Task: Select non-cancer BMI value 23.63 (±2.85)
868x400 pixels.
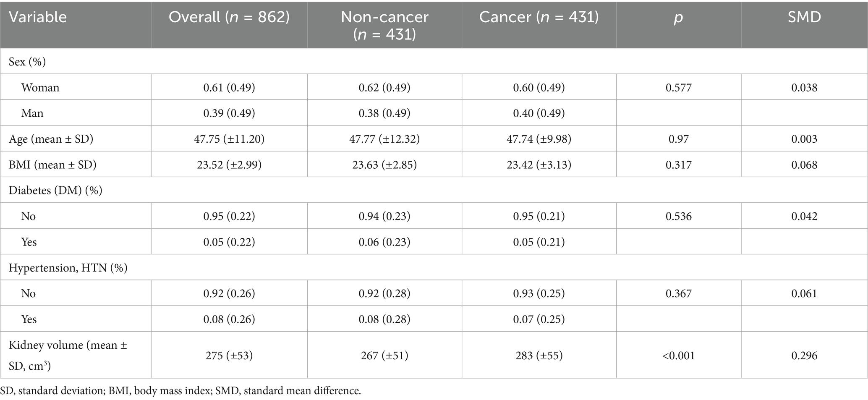Action: pyautogui.click(x=384, y=165)
